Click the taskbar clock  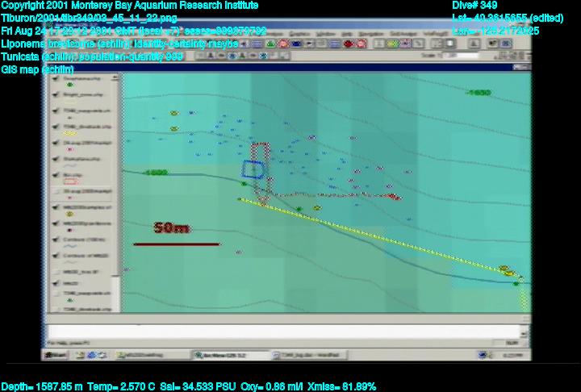(512, 356)
